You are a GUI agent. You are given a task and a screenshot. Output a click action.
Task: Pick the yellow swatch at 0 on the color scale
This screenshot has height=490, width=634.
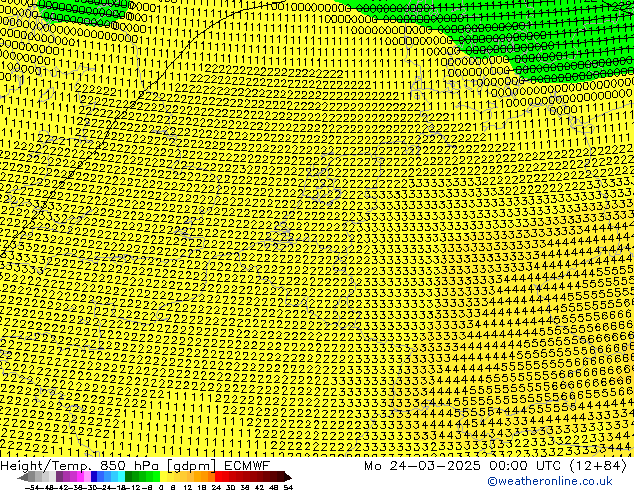(x=163, y=477)
